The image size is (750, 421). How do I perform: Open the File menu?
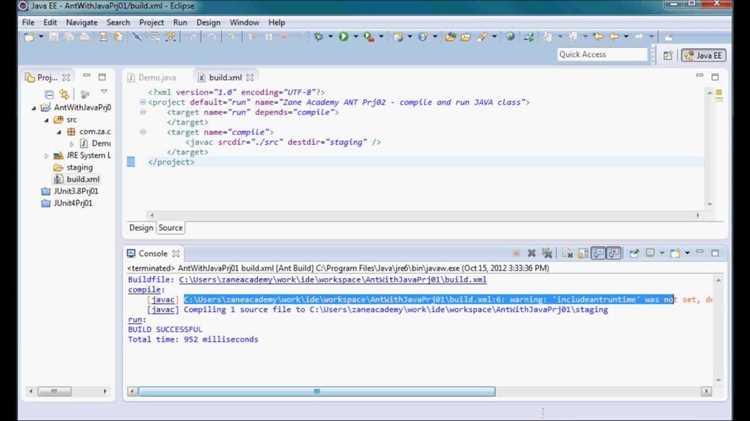click(28, 22)
